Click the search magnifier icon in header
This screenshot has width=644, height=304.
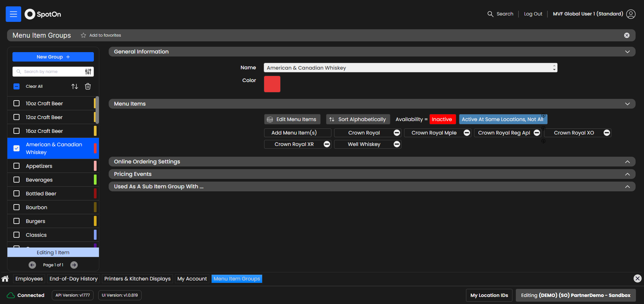coord(490,14)
